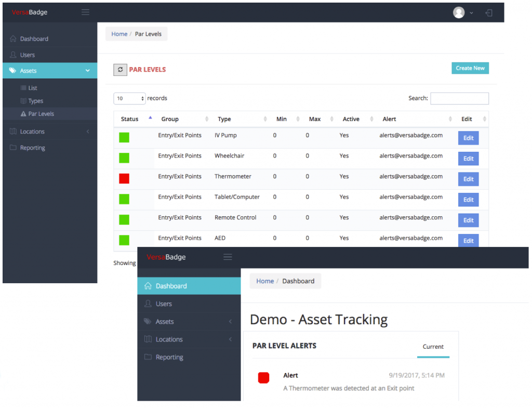Viewport: 532px width, 408px height.
Task: Click inside the Search input field
Action: coord(459,98)
